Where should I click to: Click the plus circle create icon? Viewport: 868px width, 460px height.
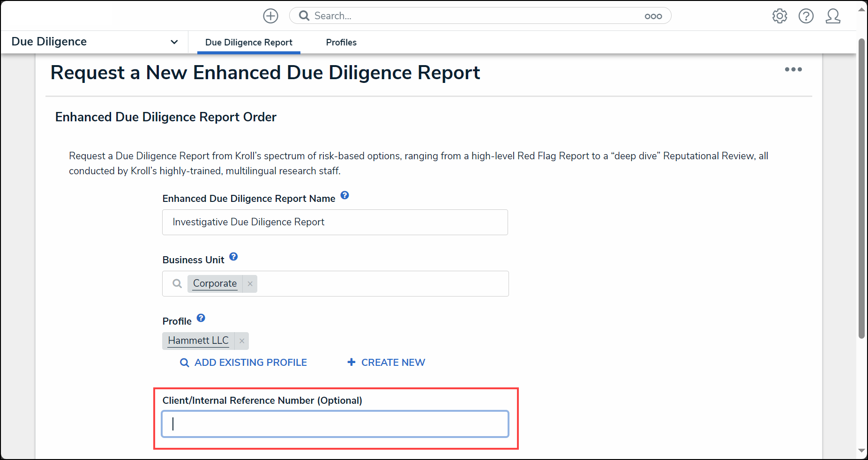(x=270, y=16)
